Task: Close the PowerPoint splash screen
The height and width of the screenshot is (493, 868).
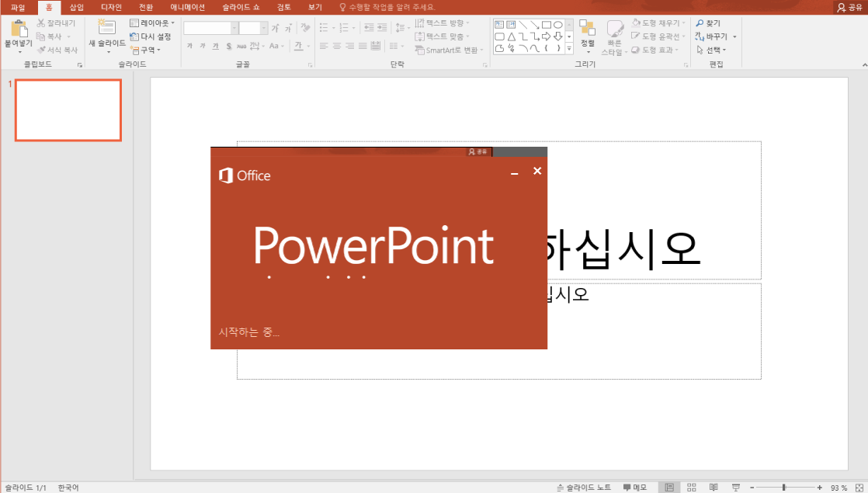Action: tap(537, 171)
